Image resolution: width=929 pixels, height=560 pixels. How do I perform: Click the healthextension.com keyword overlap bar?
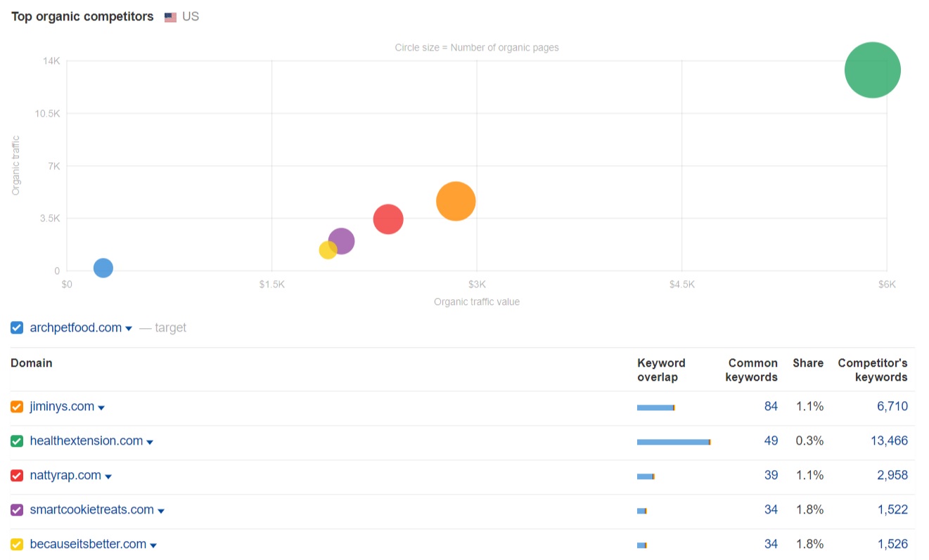point(674,442)
